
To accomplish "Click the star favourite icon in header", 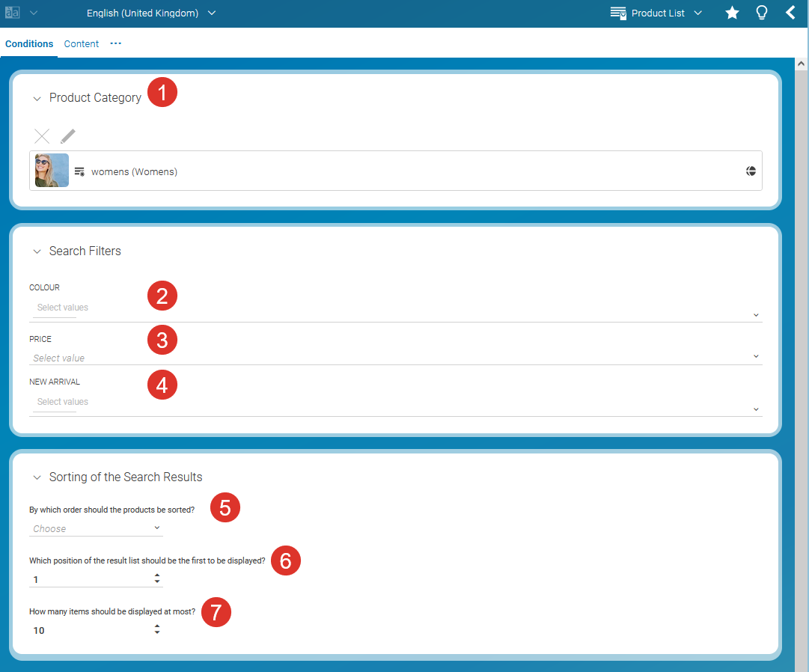I will coord(732,13).
